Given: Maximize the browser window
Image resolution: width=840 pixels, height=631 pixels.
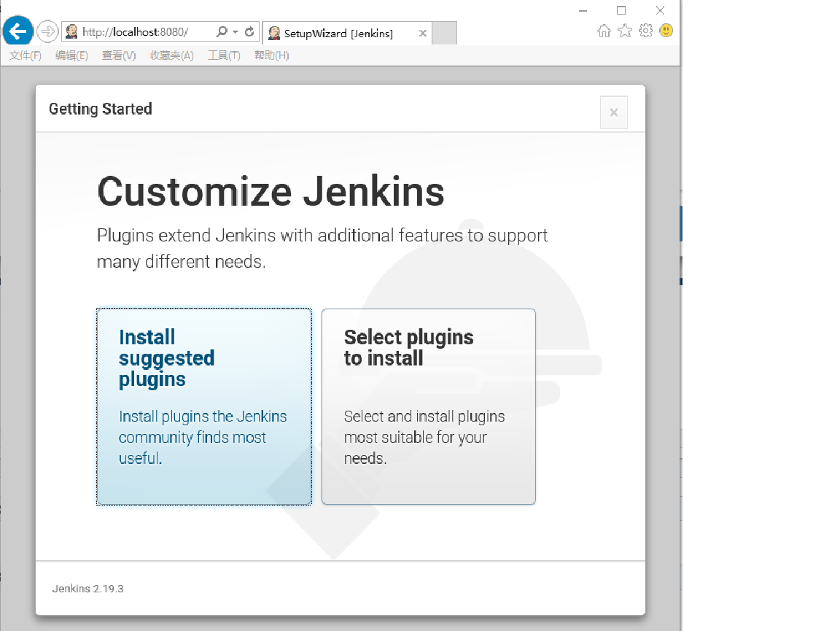Looking at the screenshot, I should (621, 10).
